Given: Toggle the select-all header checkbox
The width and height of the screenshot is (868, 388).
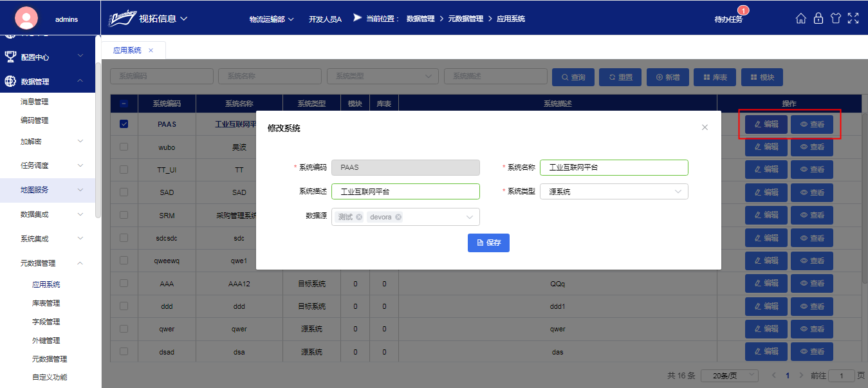Looking at the screenshot, I should [x=124, y=104].
